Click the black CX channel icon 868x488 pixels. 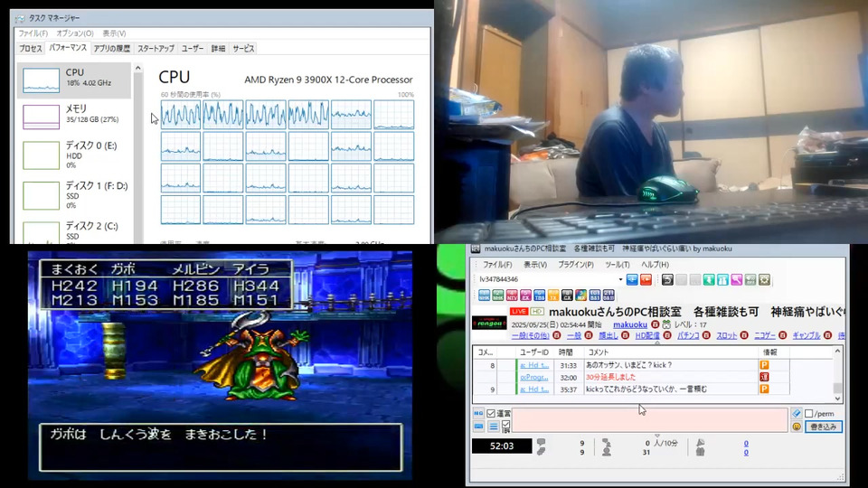(568, 296)
